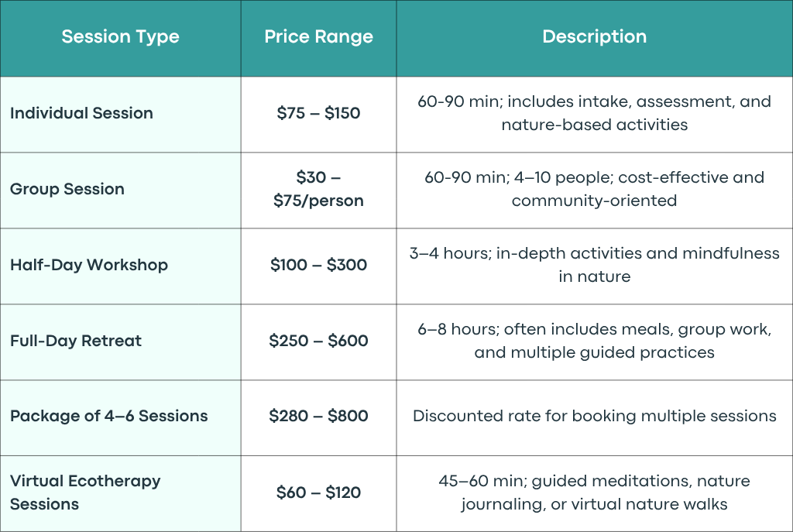793x532 pixels.
Task: Select Package of 4–6 Sessions label
Action: pyautogui.click(x=108, y=416)
